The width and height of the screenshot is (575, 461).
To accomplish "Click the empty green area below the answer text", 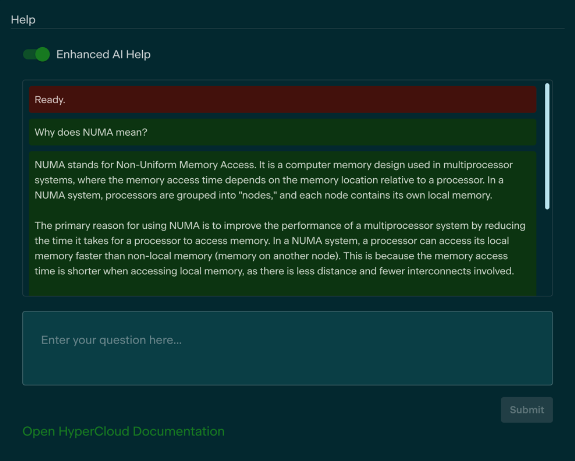I will tap(283, 288).
